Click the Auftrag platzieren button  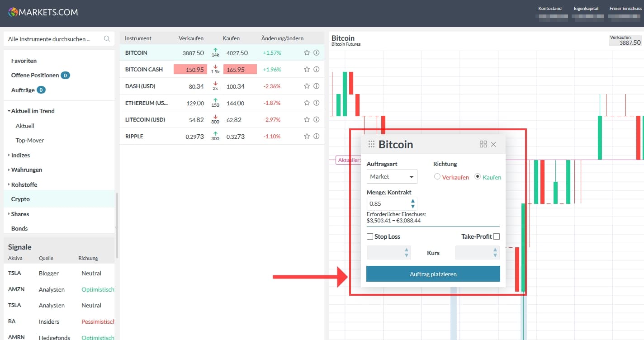[x=433, y=274]
